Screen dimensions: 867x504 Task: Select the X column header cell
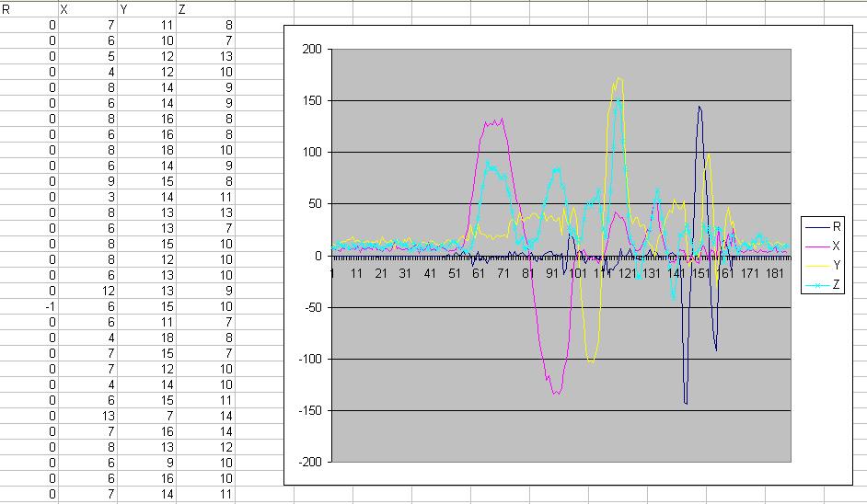(x=87, y=9)
